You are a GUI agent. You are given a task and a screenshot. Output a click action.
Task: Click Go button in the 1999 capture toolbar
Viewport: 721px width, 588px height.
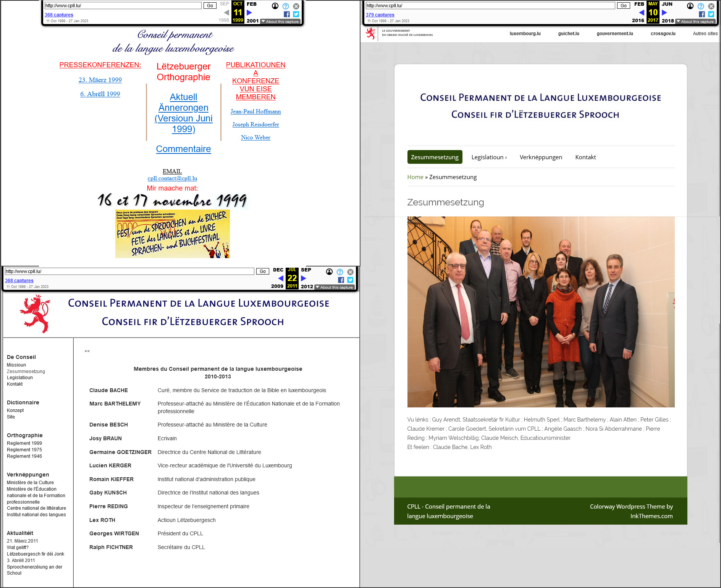[210, 6]
